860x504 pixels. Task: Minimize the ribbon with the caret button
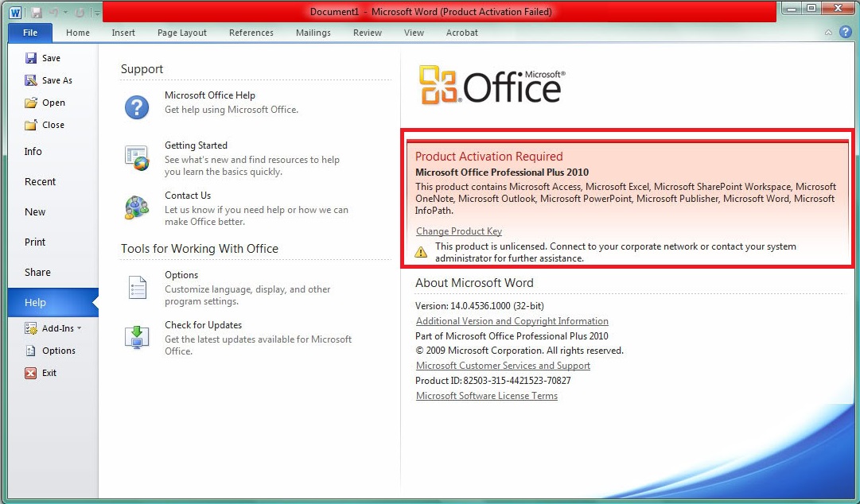click(828, 33)
